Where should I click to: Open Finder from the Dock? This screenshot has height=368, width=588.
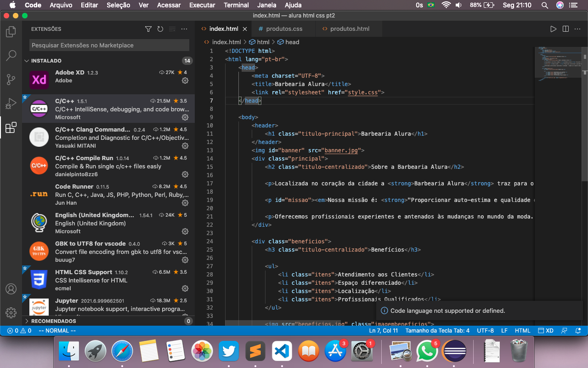click(x=69, y=352)
